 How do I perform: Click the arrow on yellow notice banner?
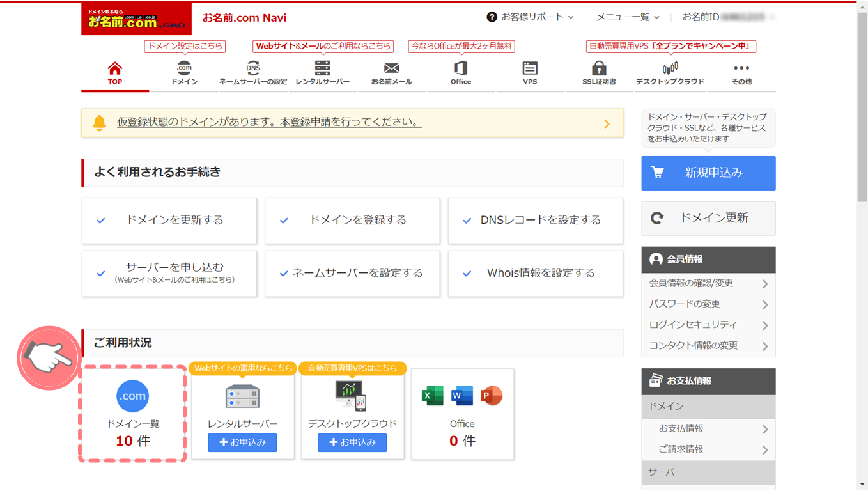click(x=607, y=123)
